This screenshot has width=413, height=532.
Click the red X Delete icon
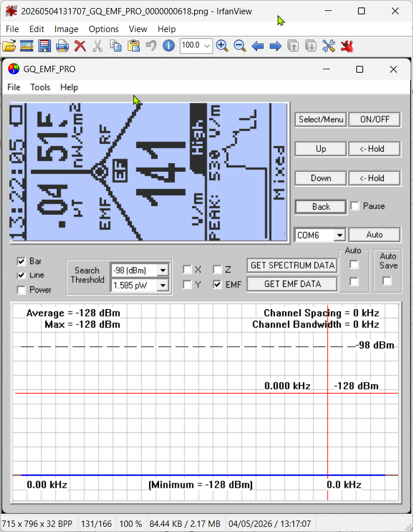tap(80, 46)
